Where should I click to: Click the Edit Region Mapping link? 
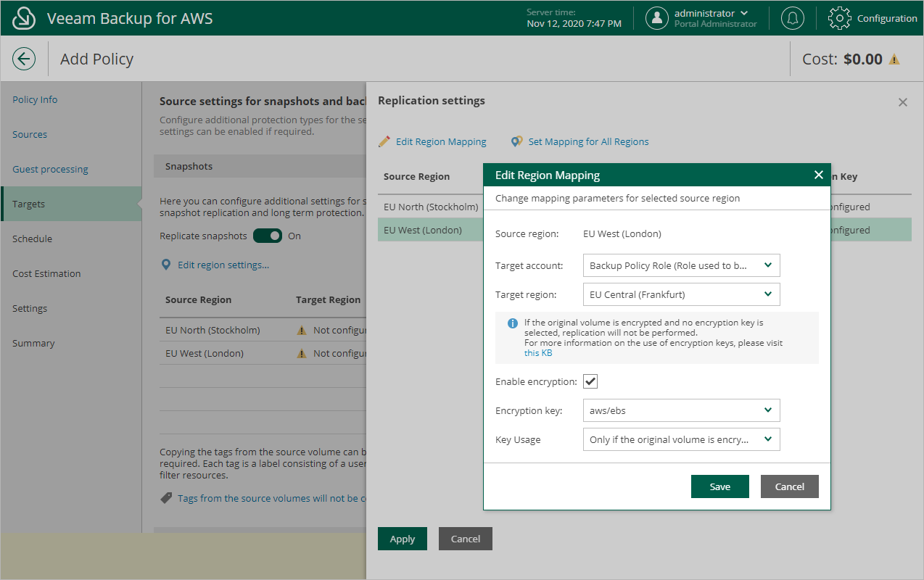pyautogui.click(x=441, y=141)
